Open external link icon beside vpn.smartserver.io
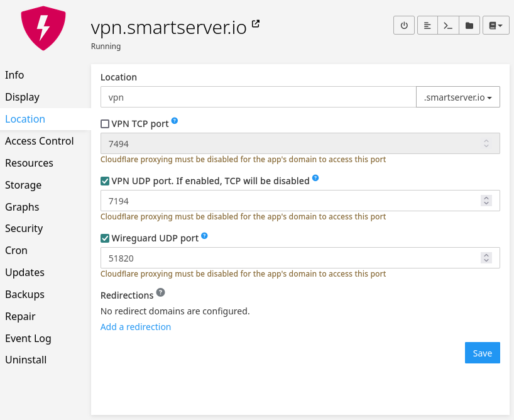The width and height of the screenshot is (514, 420). [x=256, y=24]
